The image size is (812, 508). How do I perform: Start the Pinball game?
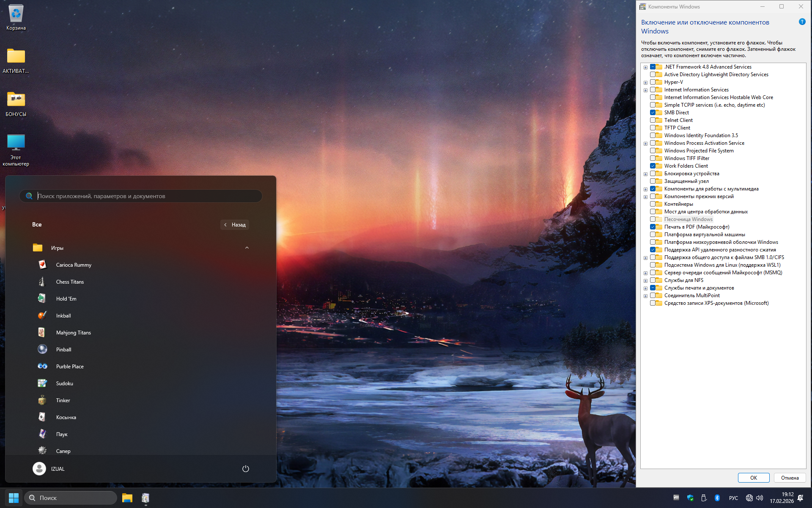pyautogui.click(x=63, y=350)
